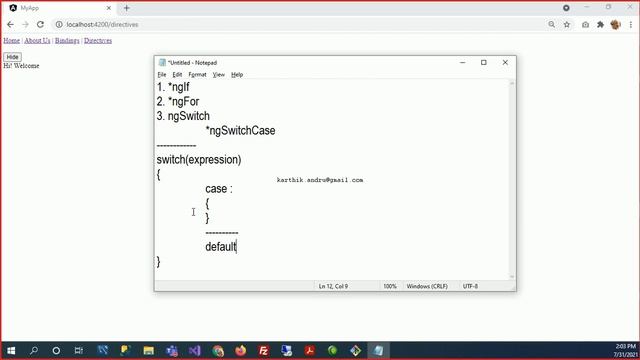Viewport: 640px width, 360px height.
Task: Reload the localhost page
Action: [40, 24]
